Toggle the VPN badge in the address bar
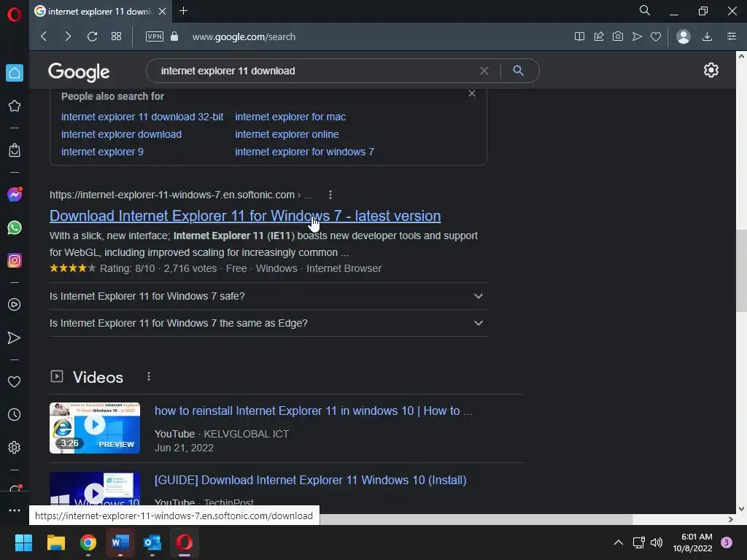 155,36
